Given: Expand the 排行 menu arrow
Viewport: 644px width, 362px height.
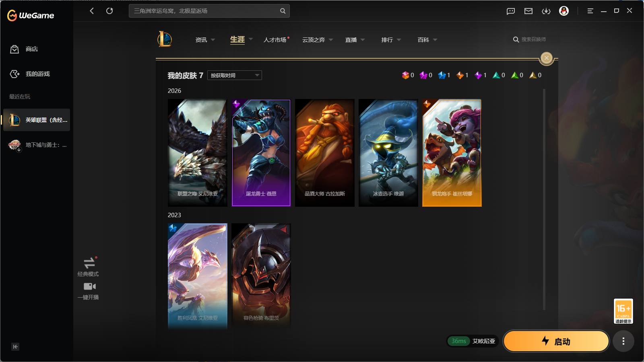Looking at the screenshot, I should click(x=399, y=40).
